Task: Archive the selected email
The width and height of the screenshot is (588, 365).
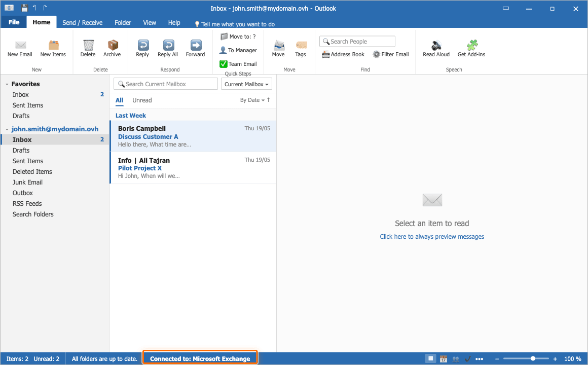Action: click(x=112, y=49)
